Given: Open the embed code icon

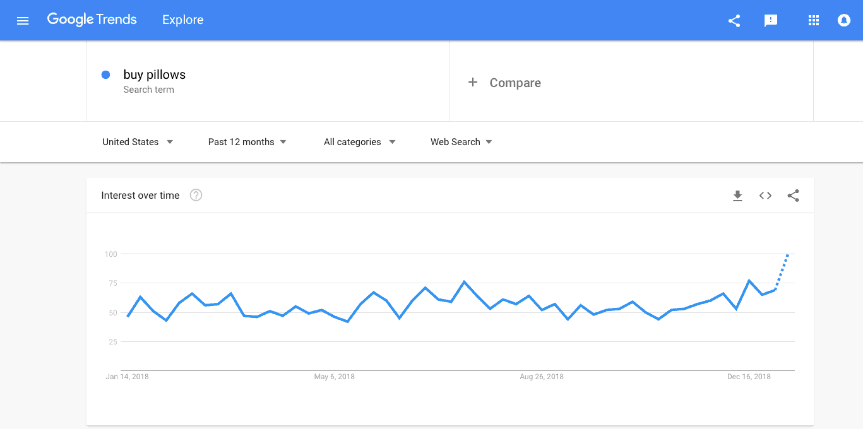Looking at the screenshot, I should tap(765, 196).
